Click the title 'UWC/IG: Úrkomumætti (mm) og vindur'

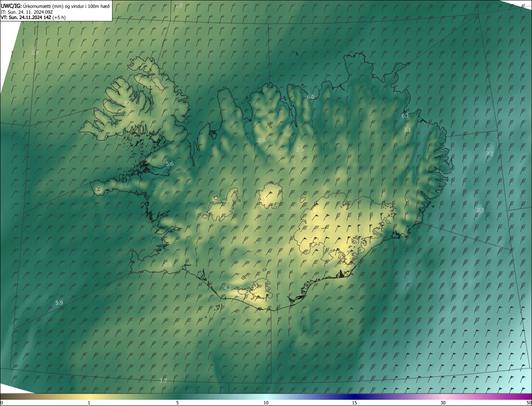[55, 5]
